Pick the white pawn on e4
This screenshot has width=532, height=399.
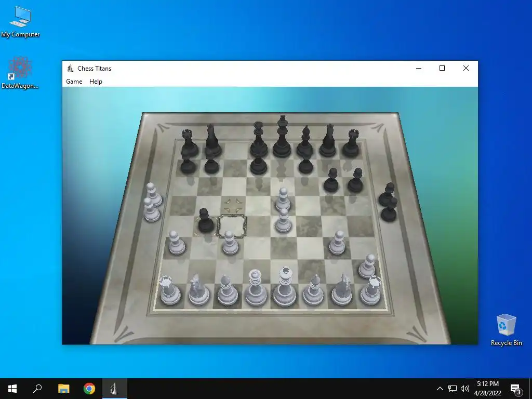[283, 220]
